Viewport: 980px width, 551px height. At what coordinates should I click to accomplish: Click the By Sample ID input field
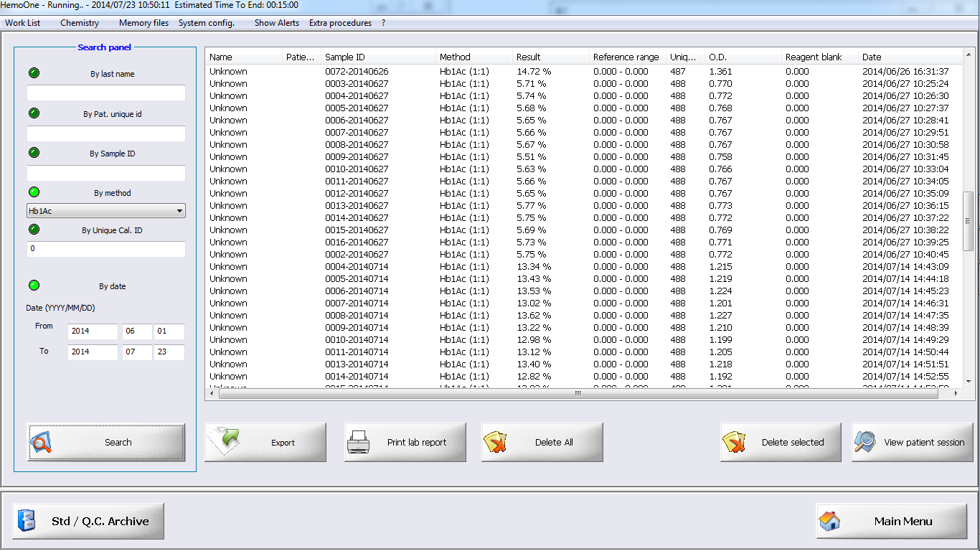106,173
